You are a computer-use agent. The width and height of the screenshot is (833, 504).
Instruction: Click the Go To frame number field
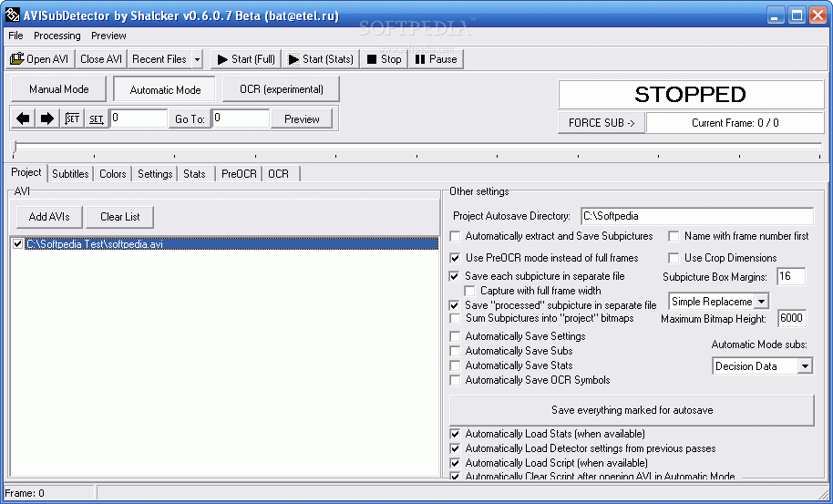[x=241, y=118]
